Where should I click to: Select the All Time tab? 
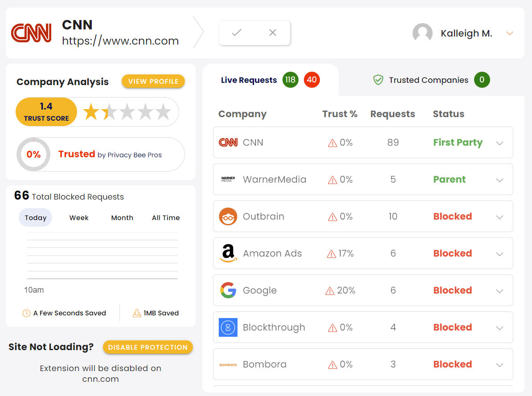166,217
